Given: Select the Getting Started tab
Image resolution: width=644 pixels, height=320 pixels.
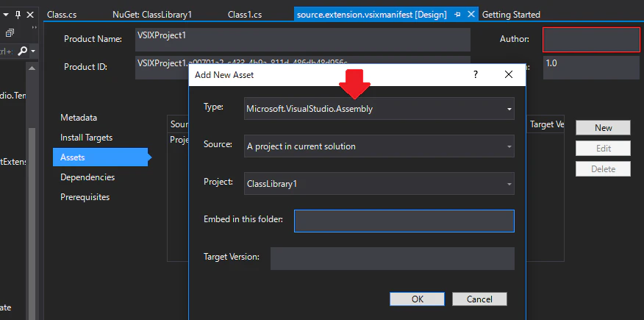Looking at the screenshot, I should [x=511, y=15].
